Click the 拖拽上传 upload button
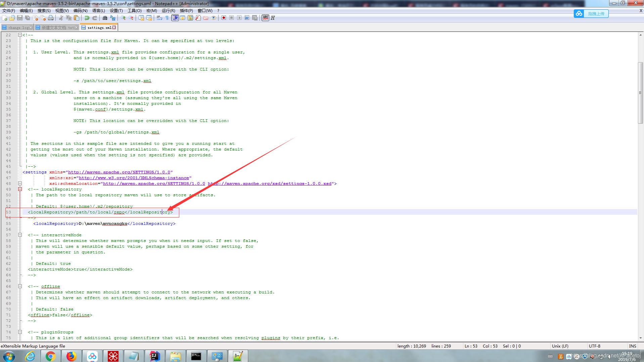This screenshot has width=644, height=362. pos(591,13)
